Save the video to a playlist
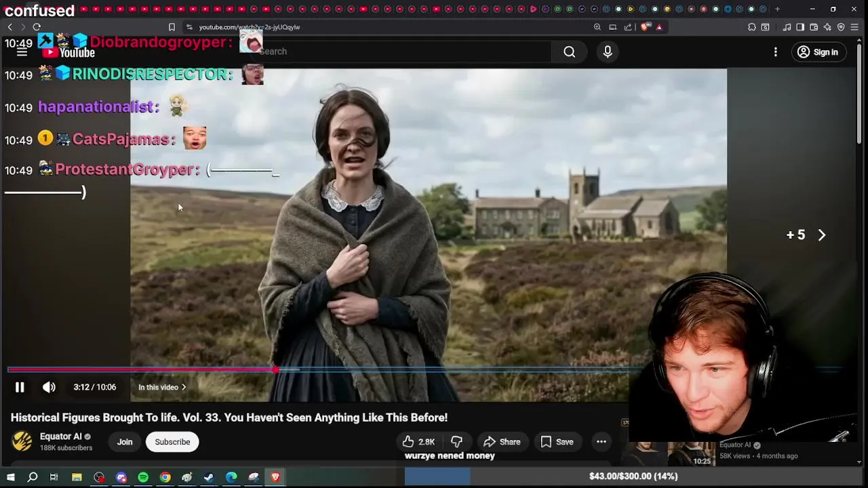 557,442
